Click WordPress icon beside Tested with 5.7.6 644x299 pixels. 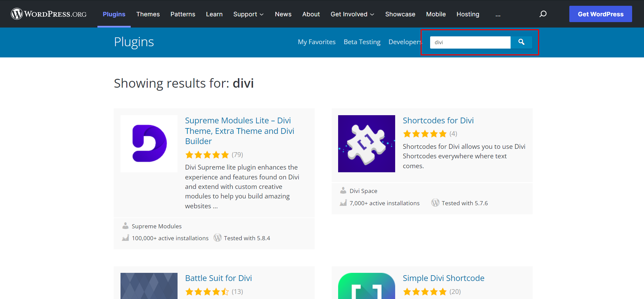click(x=435, y=203)
